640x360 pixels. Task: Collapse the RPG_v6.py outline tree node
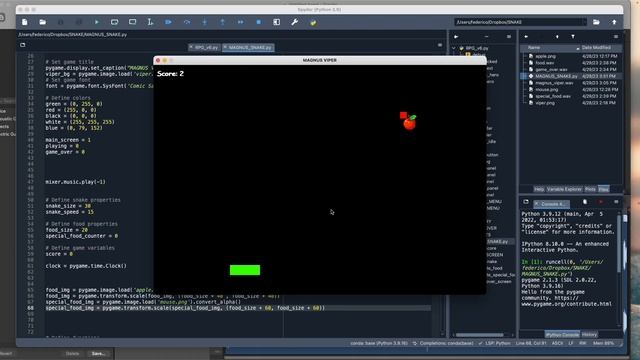[454, 48]
